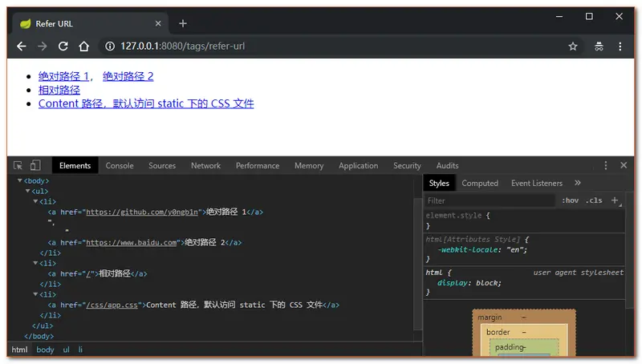Click the Styles filter input field
The width and height of the screenshot is (642, 364).
coord(490,200)
